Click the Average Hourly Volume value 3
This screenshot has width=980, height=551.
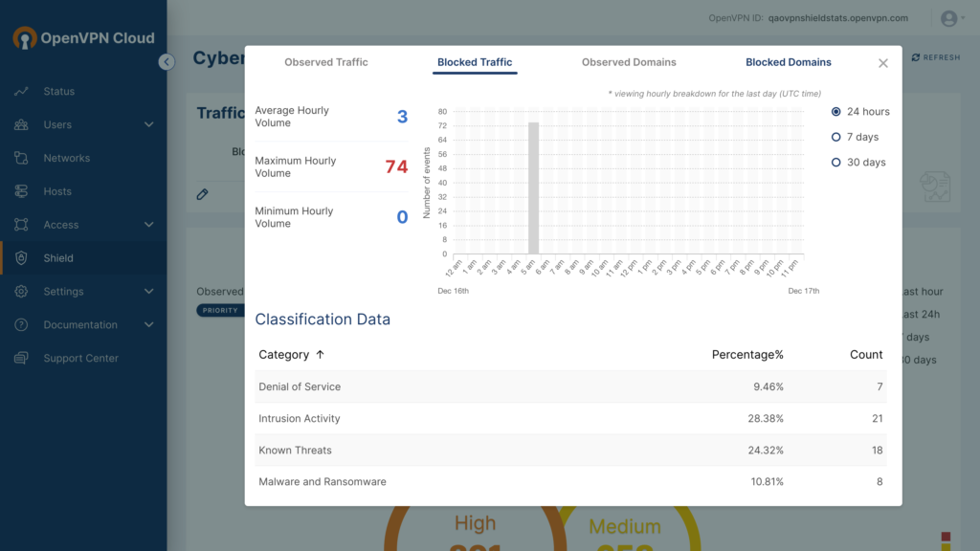402,117
